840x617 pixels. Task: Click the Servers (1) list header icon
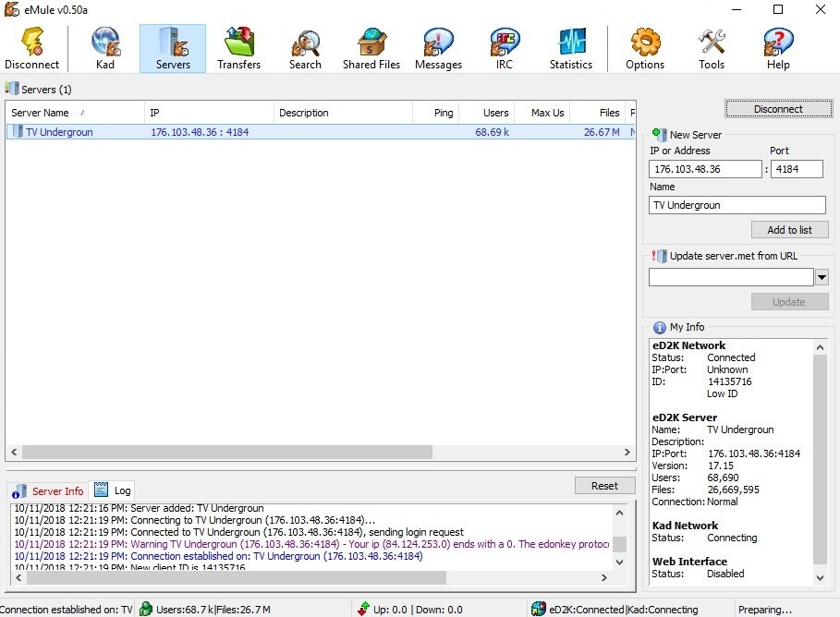(x=11, y=89)
